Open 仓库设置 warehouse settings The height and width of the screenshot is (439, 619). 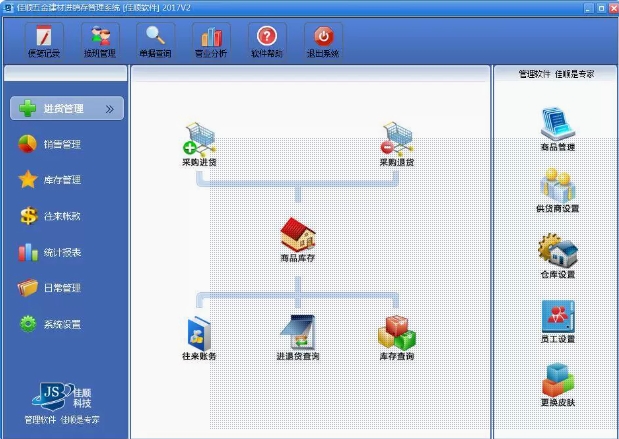(558, 256)
